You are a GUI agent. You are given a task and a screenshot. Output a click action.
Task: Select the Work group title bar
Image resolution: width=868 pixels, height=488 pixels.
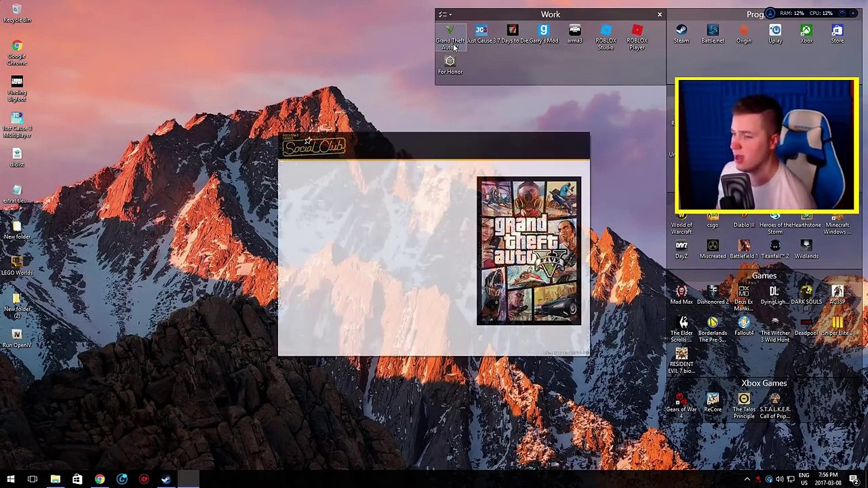pyautogui.click(x=551, y=14)
